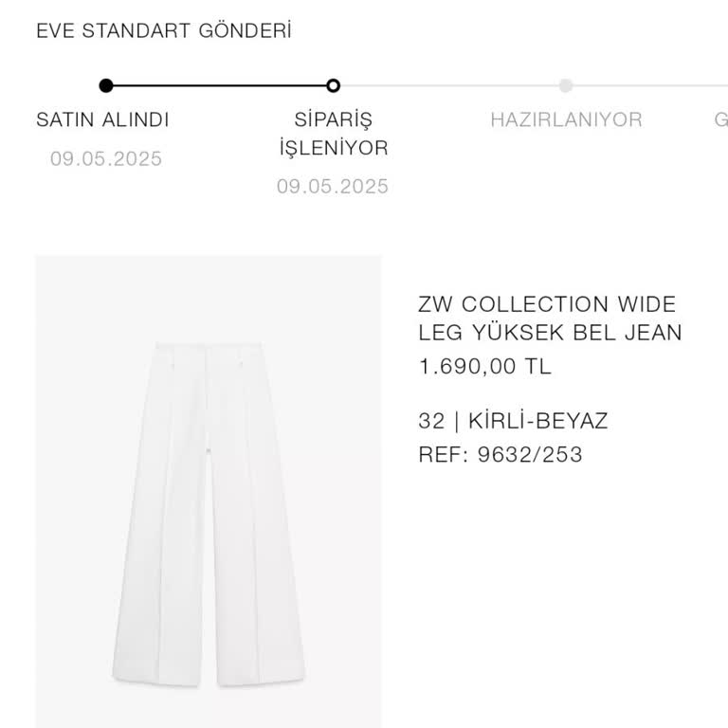Click the size 32 text
Screen dimensions: 728x728
pos(430,421)
